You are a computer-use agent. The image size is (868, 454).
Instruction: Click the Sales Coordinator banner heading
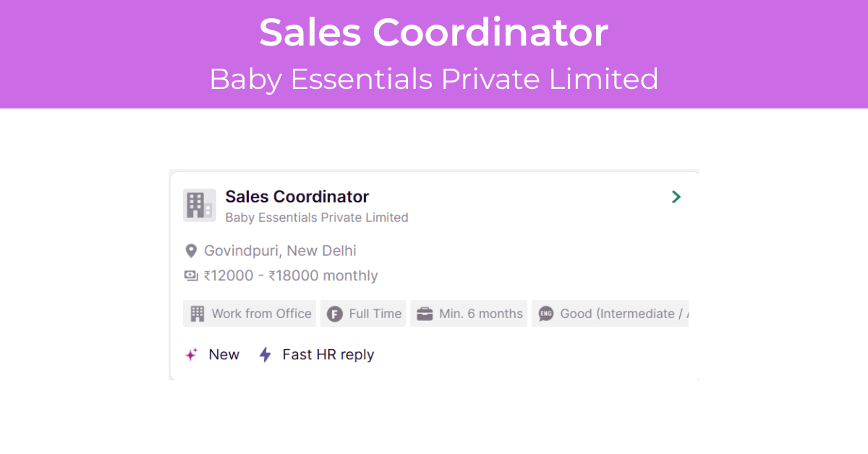tap(434, 33)
